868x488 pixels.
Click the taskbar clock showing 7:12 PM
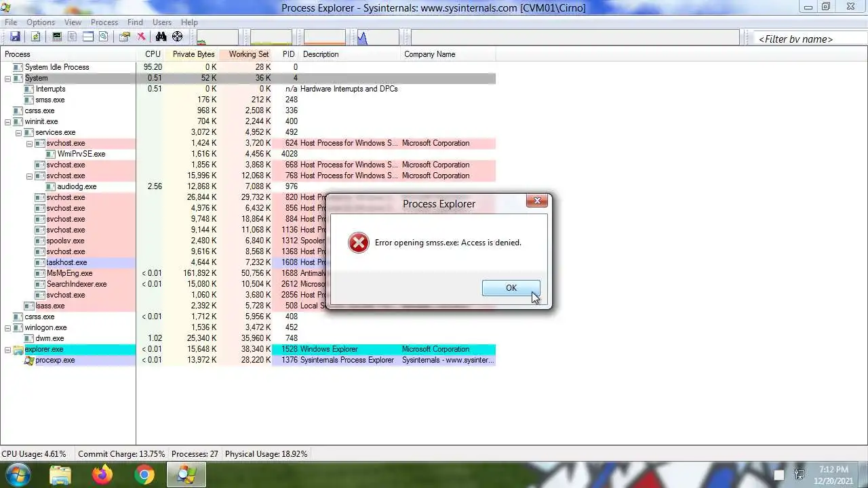(833, 474)
